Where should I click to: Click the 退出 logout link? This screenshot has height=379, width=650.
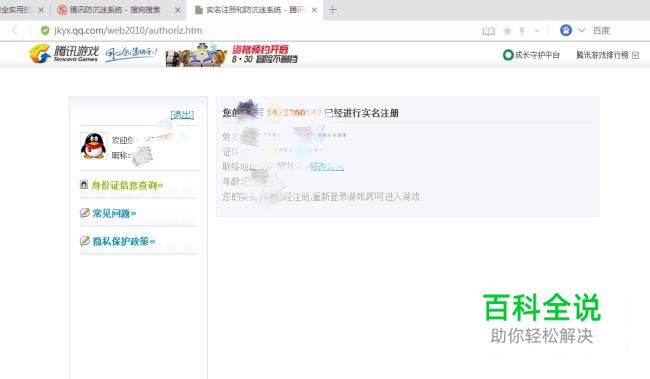coord(182,114)
